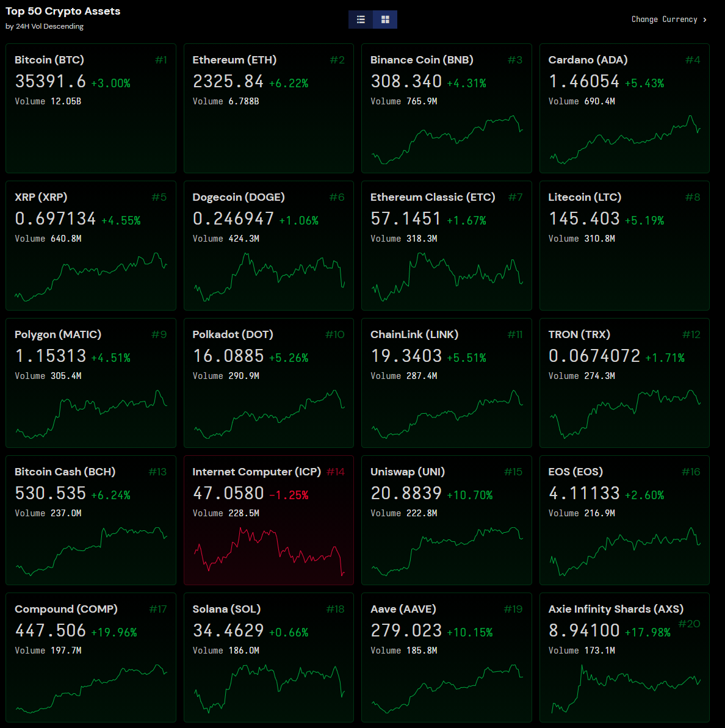Image resolution: width=725 pixels, height=728 pixels.
Task: Click the Top 50 Crypto Assets heading
Action: coord(63,11)
